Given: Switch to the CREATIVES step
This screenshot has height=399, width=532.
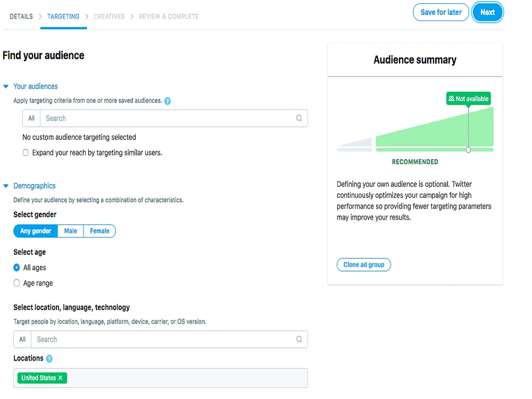Looking at the screenshot, I should (109, 16).
